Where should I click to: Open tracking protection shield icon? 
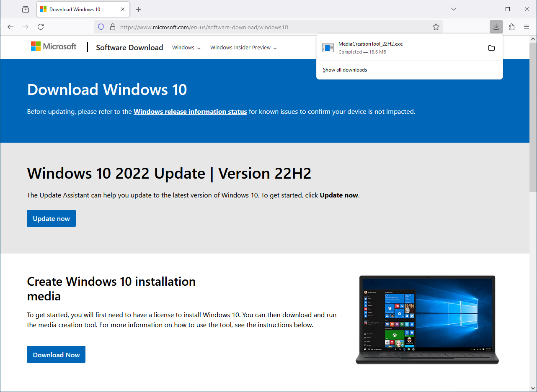tap(101, 27)
